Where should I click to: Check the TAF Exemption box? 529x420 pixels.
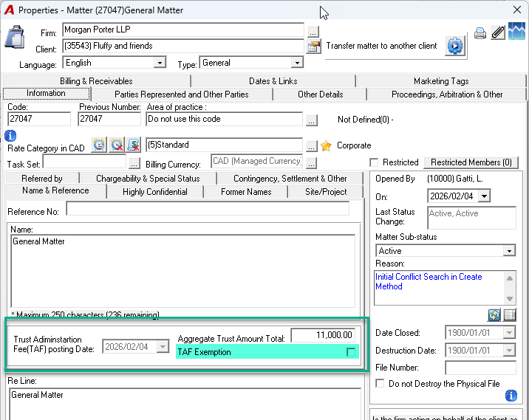[x=351, y=352]
